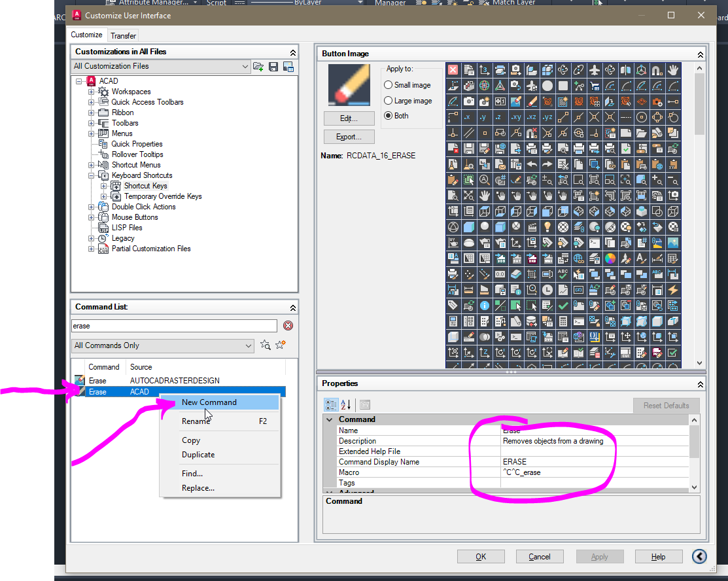Click the save all customization files icon

(273, 67)
